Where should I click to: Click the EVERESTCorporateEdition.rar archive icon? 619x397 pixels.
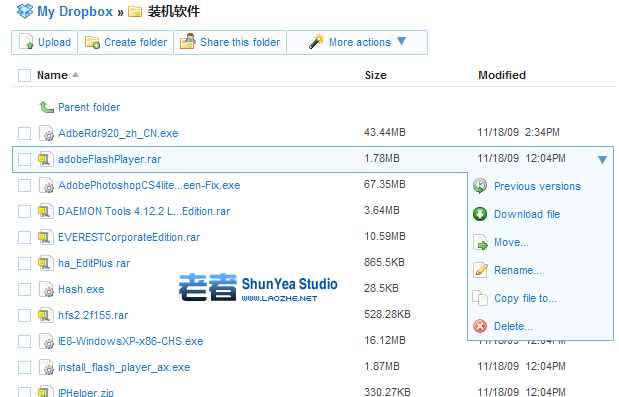46,237
